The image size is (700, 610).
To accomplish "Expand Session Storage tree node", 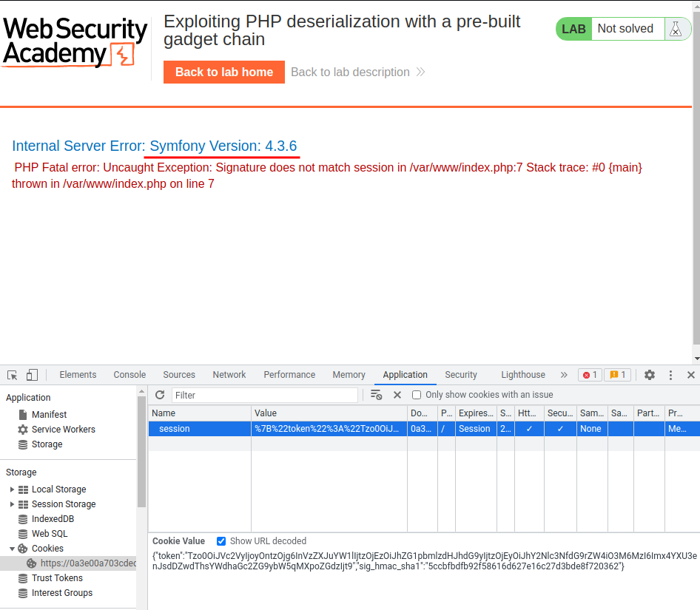I will (x=12, y=504).
